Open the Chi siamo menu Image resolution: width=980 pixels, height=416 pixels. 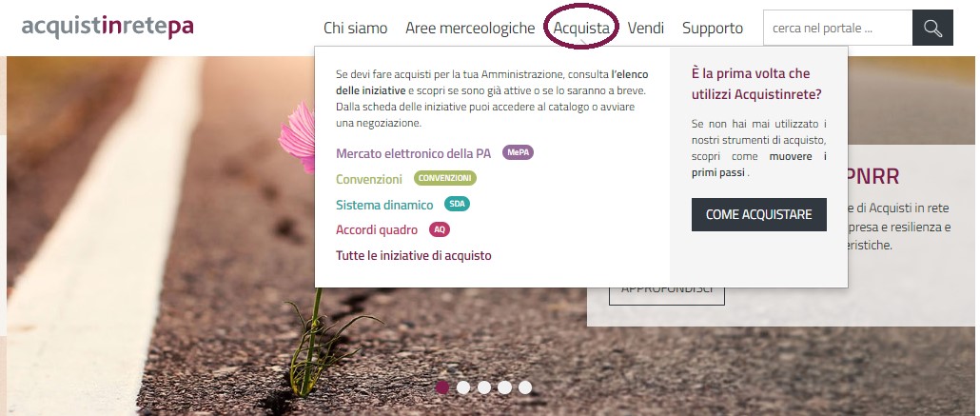[356, 29]
